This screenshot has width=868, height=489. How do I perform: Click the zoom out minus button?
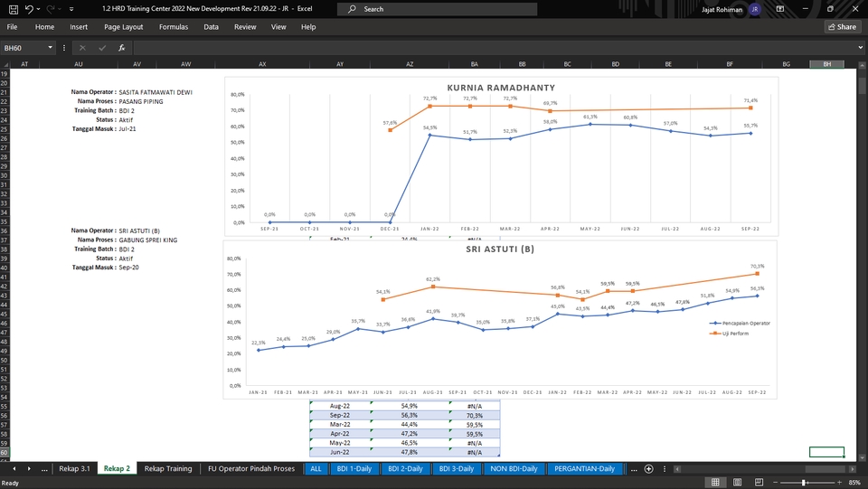coord(775,483)
